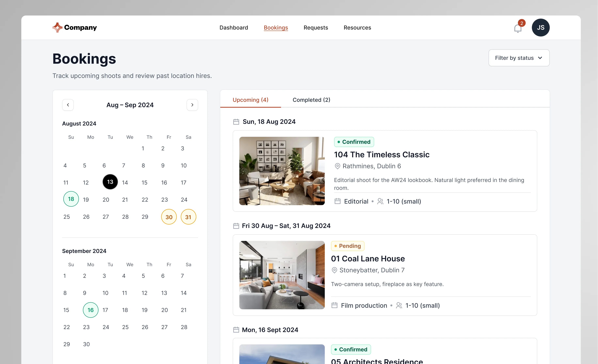Click calendar icon beside Mon, 16 Sept 2024
The width and height of the screenshot is (598, 364).
point(236,330)
